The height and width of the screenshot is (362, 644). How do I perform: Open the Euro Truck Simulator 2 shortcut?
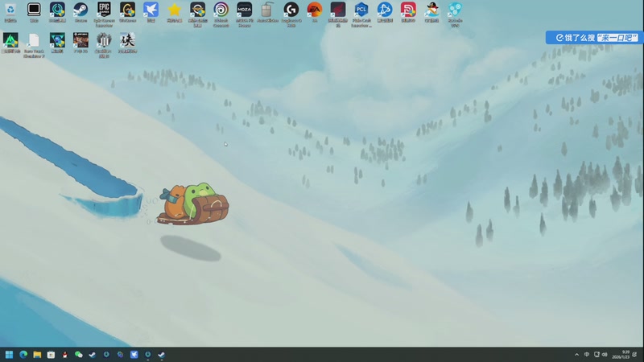[x=34, y=45]
